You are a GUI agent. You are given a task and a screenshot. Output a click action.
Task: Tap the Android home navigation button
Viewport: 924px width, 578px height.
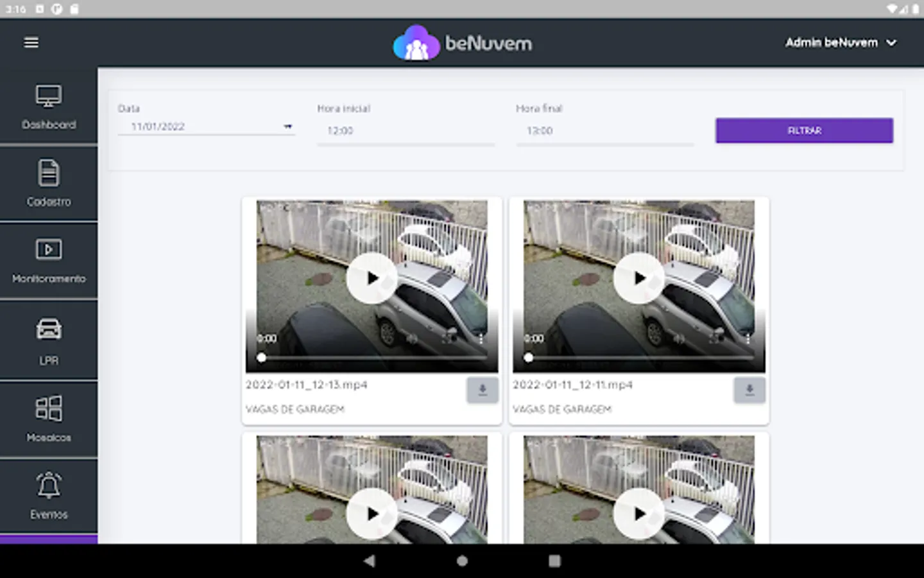[462, 561]
